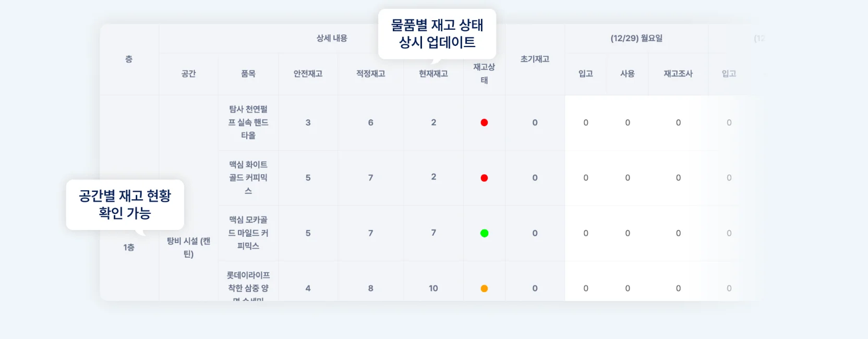Click the orange status dot for 롯데이라이프 item
The height and width of the screenshot is (339, 868).
pos(484,288)
